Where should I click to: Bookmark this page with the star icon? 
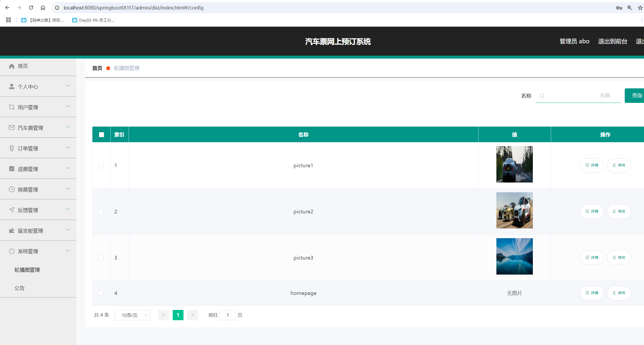coord(640,8)
